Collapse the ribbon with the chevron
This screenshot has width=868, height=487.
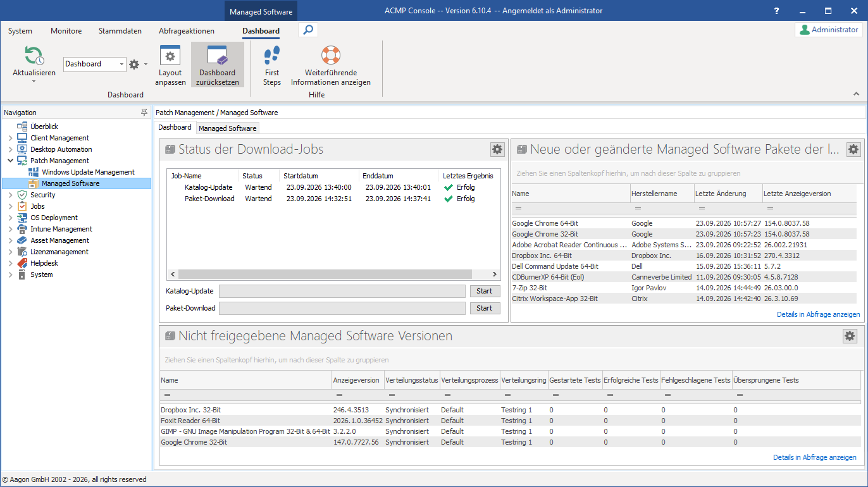click(x=857, y=94)
